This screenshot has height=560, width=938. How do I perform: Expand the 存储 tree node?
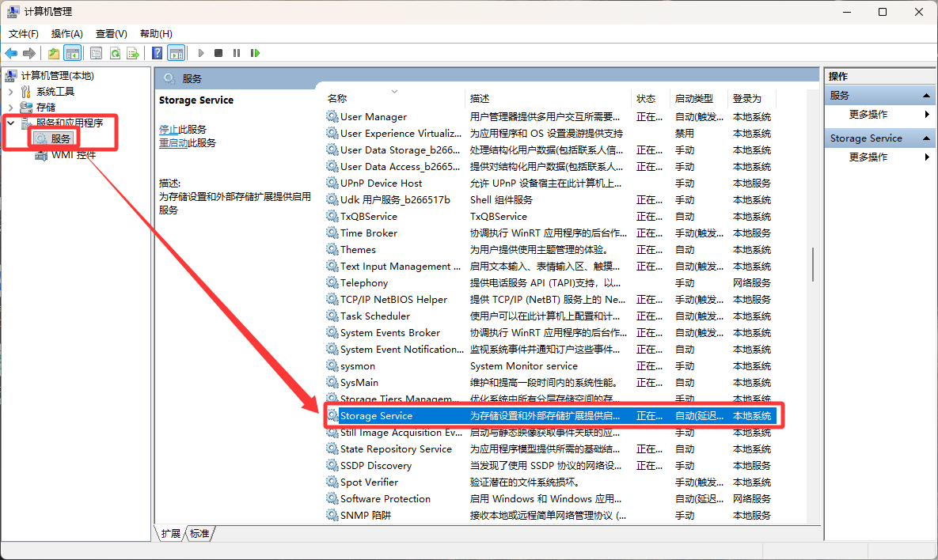10,107
